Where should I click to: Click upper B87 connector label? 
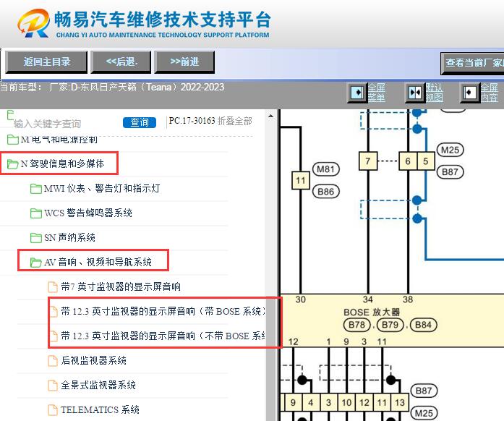450,171
